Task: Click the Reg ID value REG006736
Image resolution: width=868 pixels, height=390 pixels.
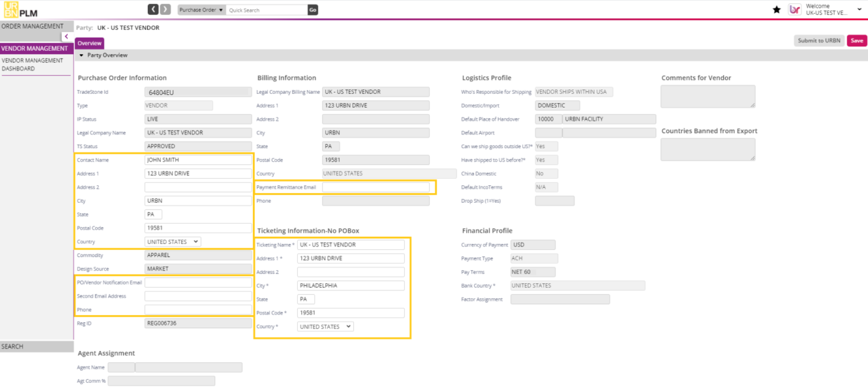Action: pyautogui.click(x=198, y=323)
